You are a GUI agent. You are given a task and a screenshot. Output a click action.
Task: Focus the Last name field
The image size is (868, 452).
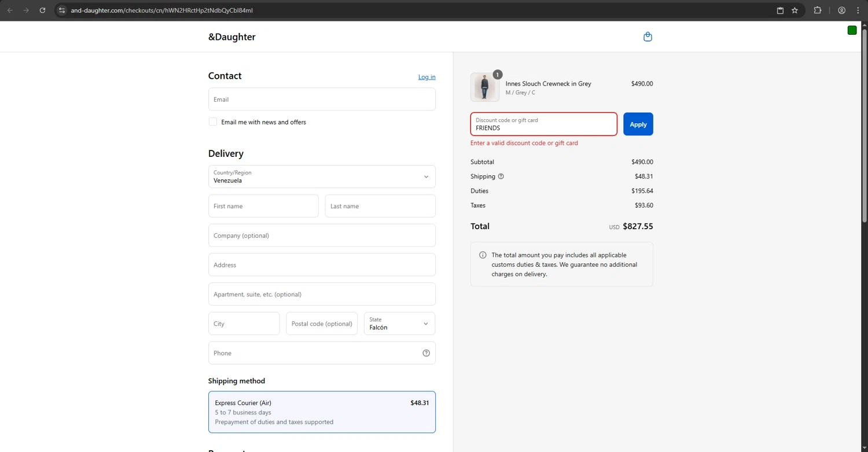pos(380,206)
